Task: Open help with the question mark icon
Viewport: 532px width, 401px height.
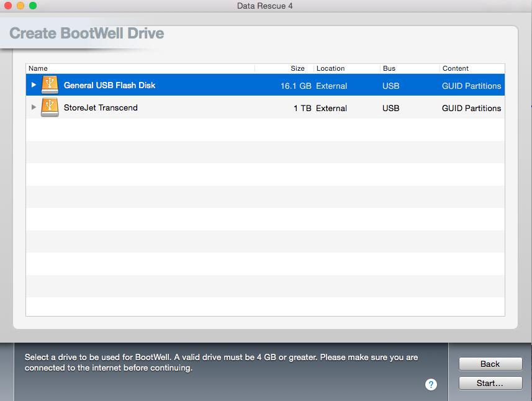Action: [431, 384]
